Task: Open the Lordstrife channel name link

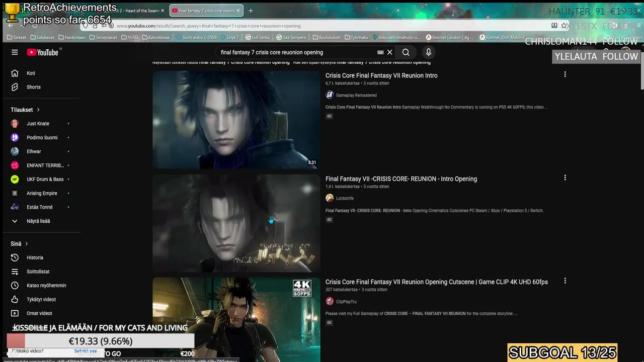Action: 345,198
